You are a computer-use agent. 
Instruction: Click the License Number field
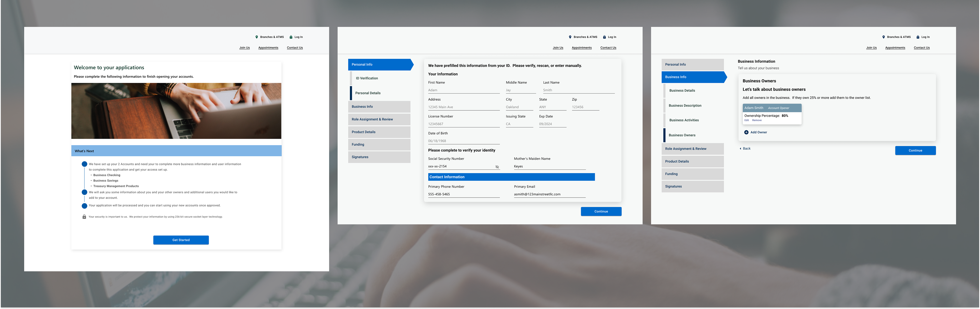click(464, 124)
